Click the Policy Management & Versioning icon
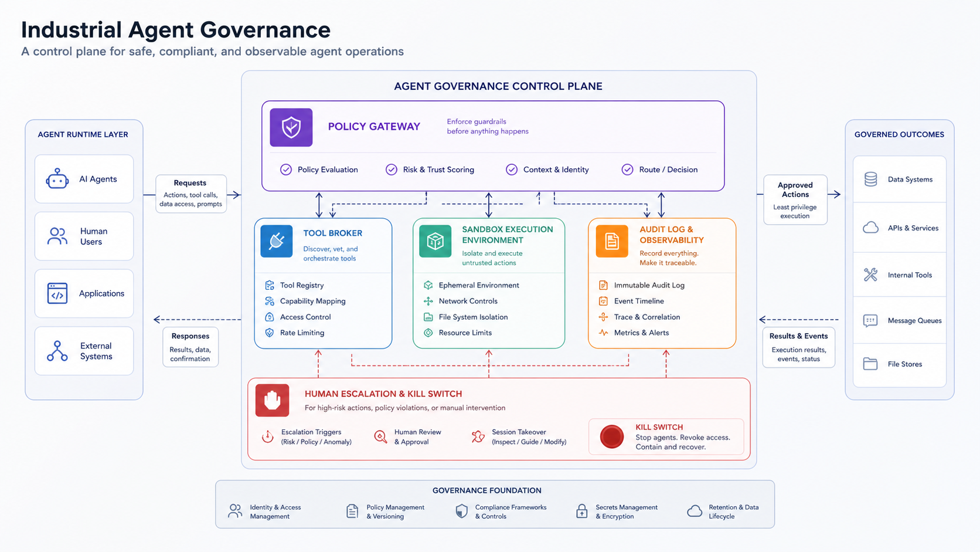Viewport: 980px width, 552px height. [x=352, y=511]
